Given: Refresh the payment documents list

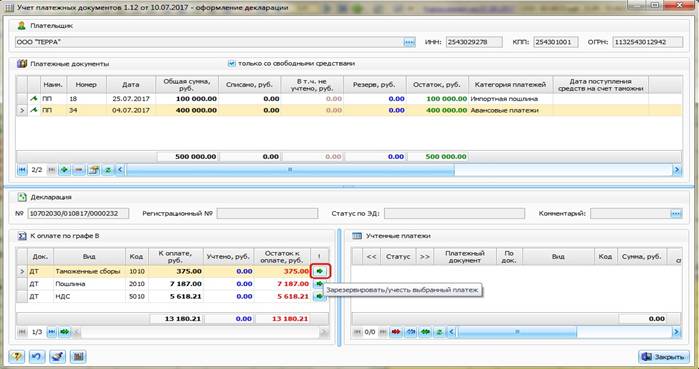Looking at the screenshot, I should click(x=107, y=170).
